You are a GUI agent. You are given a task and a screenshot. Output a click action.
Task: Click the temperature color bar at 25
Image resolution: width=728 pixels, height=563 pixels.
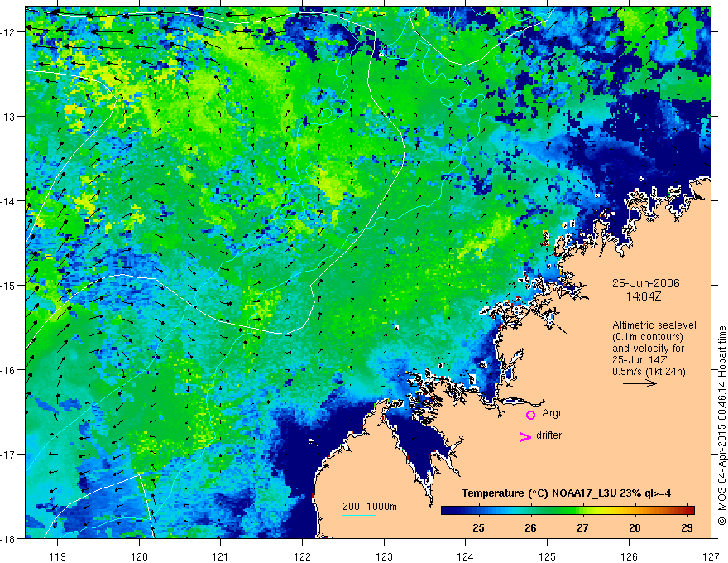click(x=479, y=511)
